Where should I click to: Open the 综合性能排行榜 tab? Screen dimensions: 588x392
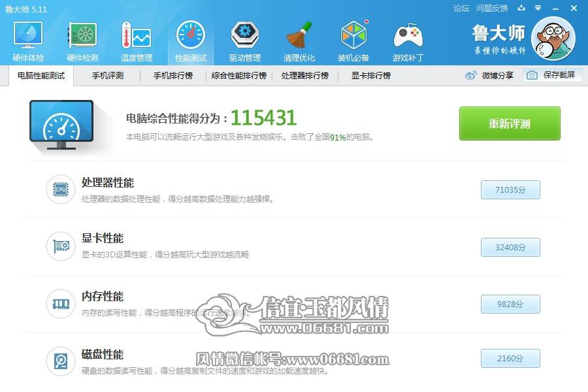239,76
